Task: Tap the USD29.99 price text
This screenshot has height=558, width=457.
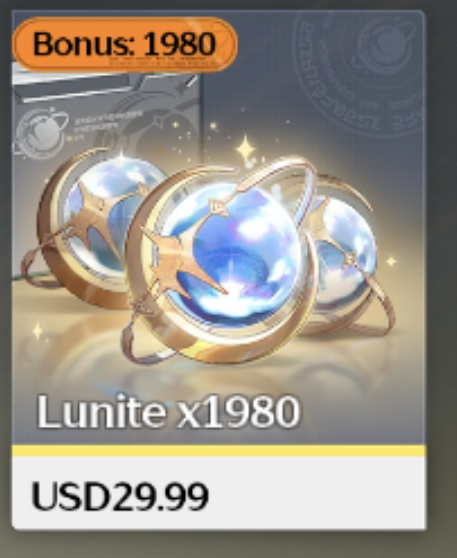Action: pos(120,496)
